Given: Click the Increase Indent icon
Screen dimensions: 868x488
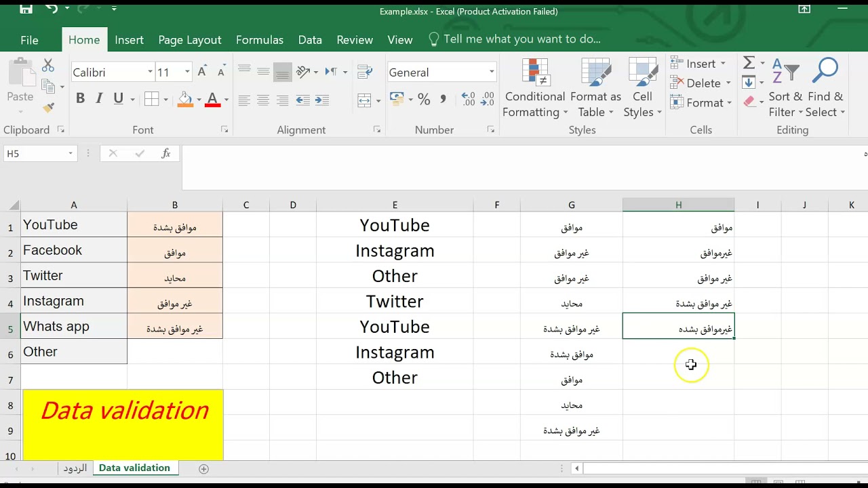Looking at the screenshot, I should [x=321, y=100].
